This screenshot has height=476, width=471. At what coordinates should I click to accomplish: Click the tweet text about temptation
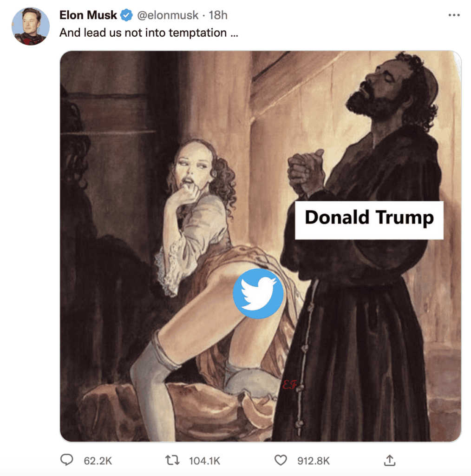[x=149, y=33]
